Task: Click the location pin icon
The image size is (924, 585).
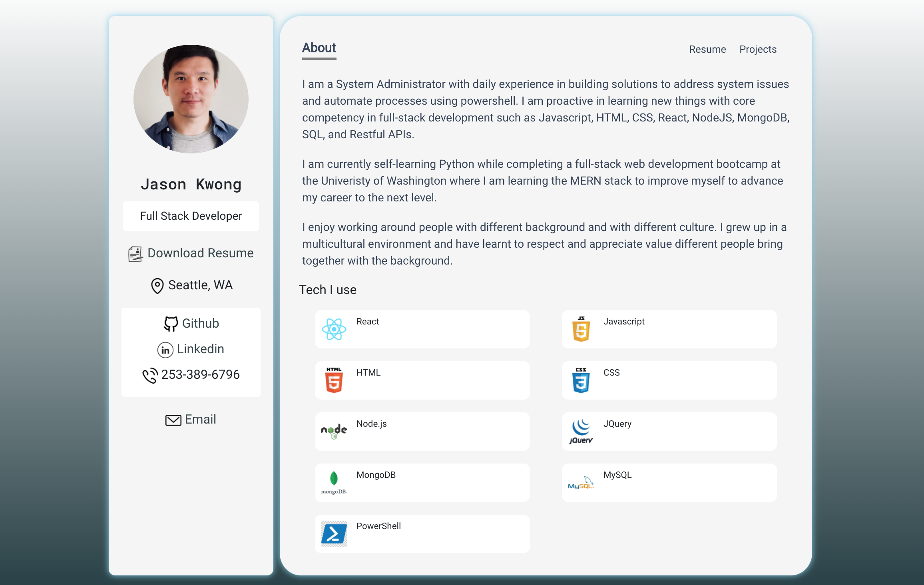Action: pos(157,286)
